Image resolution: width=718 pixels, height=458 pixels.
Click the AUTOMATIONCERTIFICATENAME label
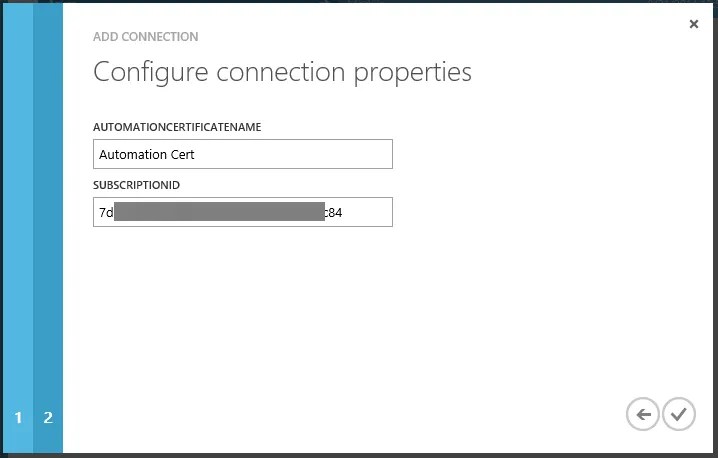pos(177,127)
